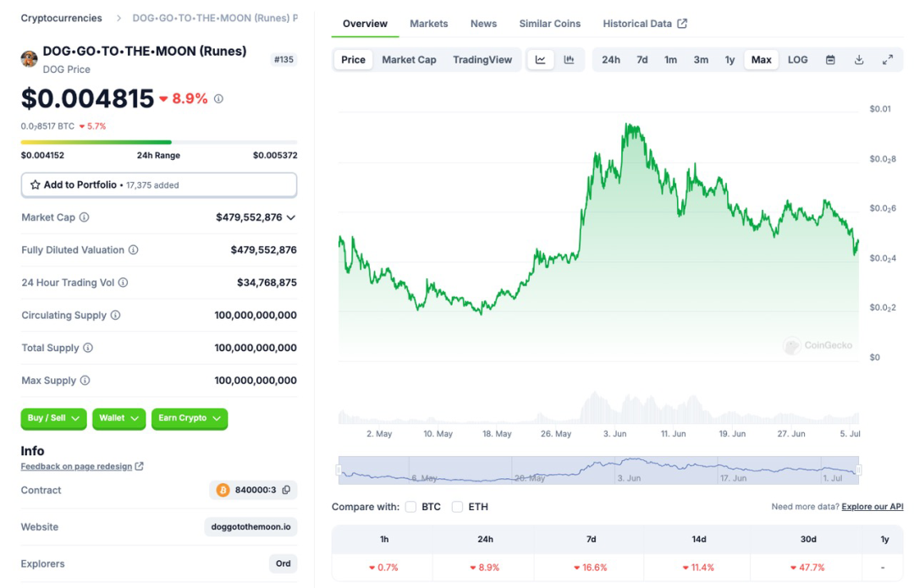Click star icon in Add to Portfolio

coord(35,184)
